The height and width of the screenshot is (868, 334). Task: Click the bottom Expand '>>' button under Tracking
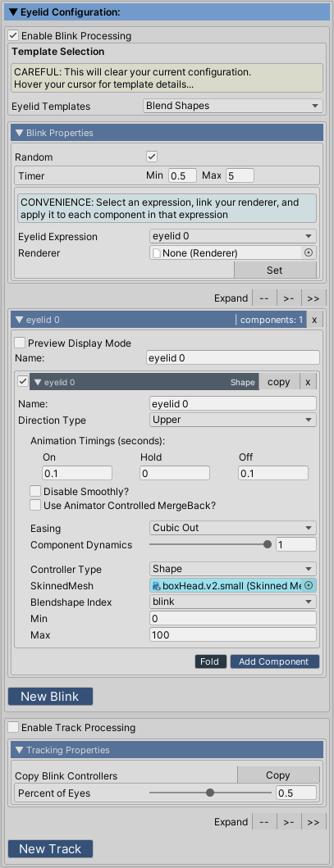click(313, 822)
